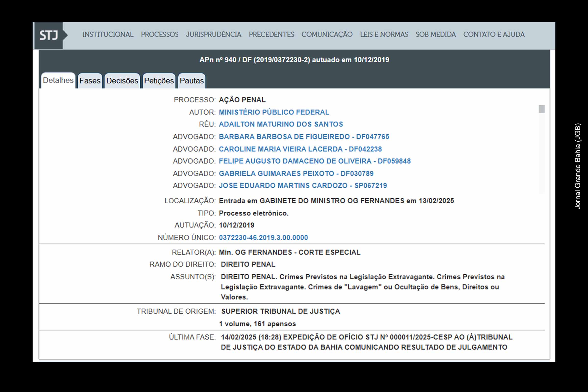
Task: Click the número único 0372230-46.2019 link
Action: pyautogui.click(x=263, y=237)
